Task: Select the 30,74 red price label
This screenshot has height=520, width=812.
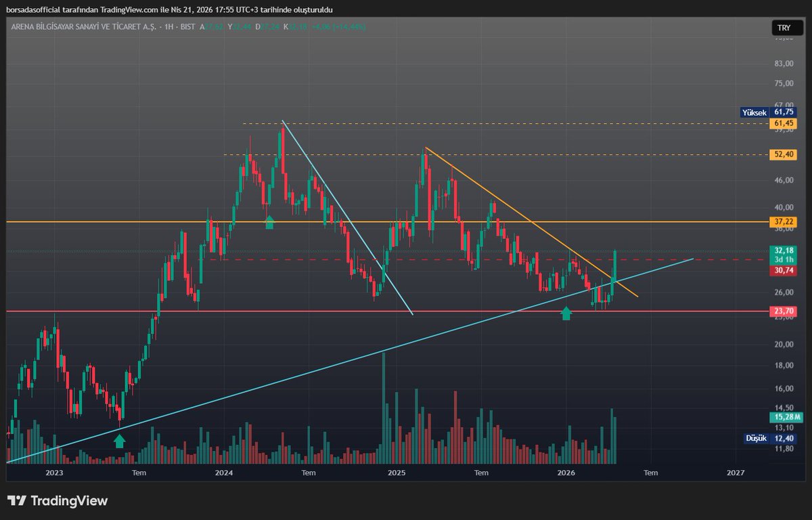Action: pos(784,270)
